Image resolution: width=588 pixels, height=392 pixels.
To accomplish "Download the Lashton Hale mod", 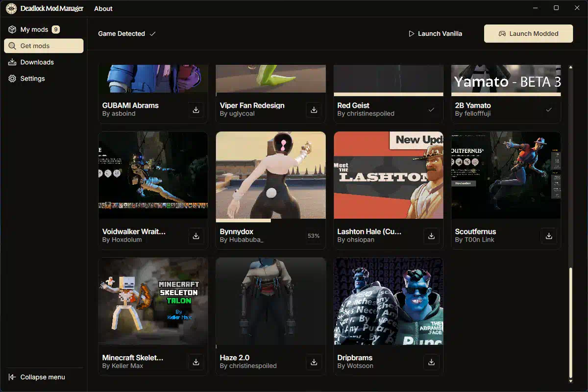I will tap(431, 236).
